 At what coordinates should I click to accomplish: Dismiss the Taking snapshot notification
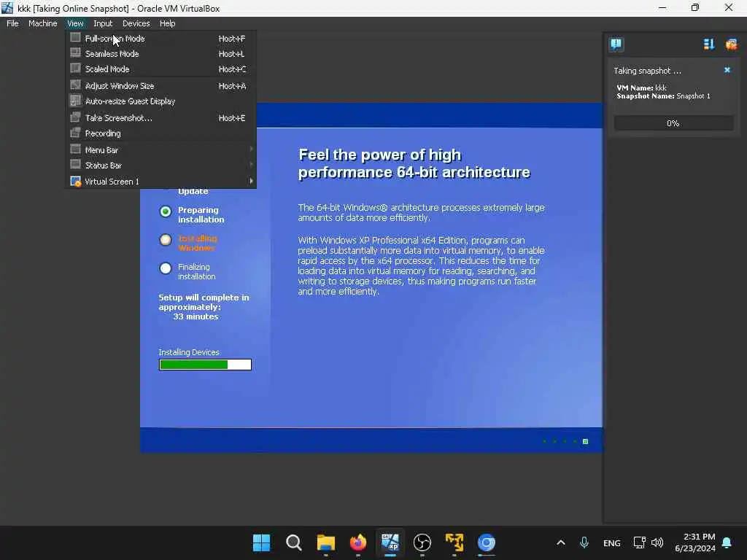(x=727, y=70)
